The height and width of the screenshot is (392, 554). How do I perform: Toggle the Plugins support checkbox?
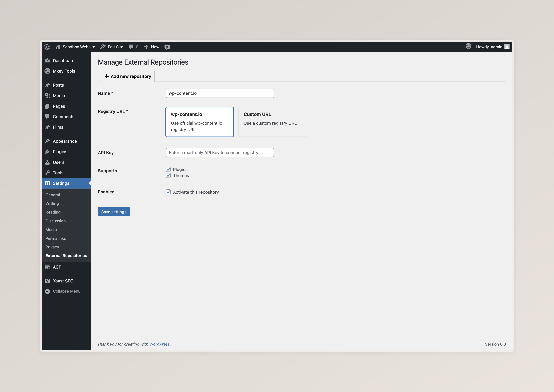168,169
